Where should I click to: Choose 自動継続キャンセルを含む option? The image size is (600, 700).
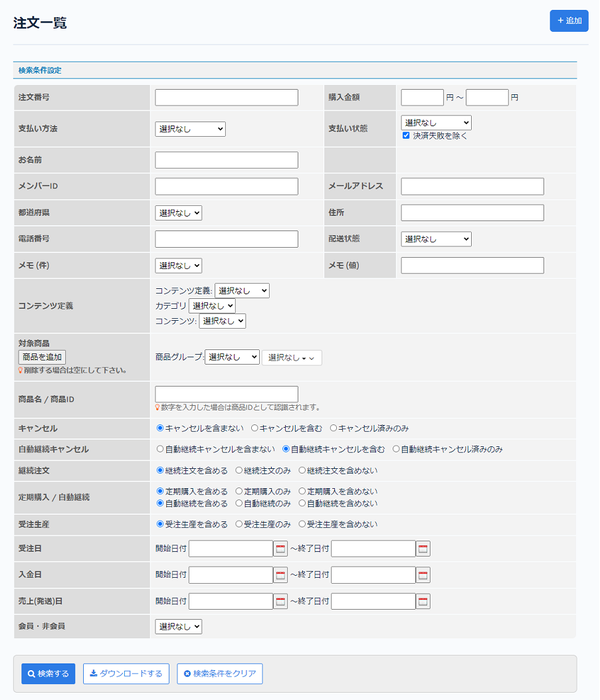[286, 449]
